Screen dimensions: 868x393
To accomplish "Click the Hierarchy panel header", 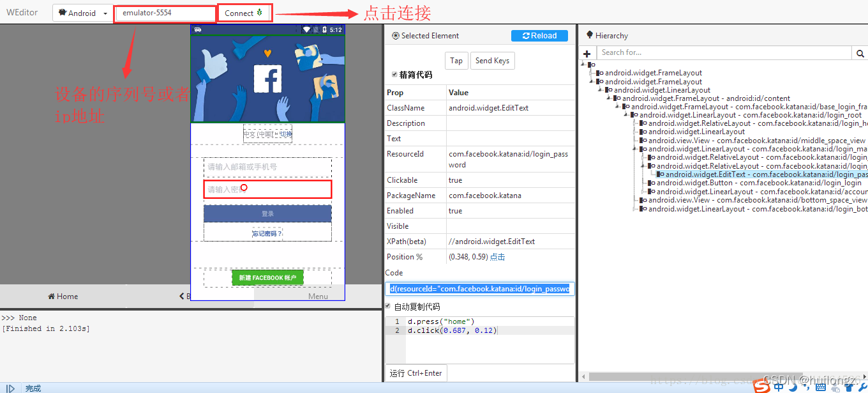I will click(x=607, y=36).
